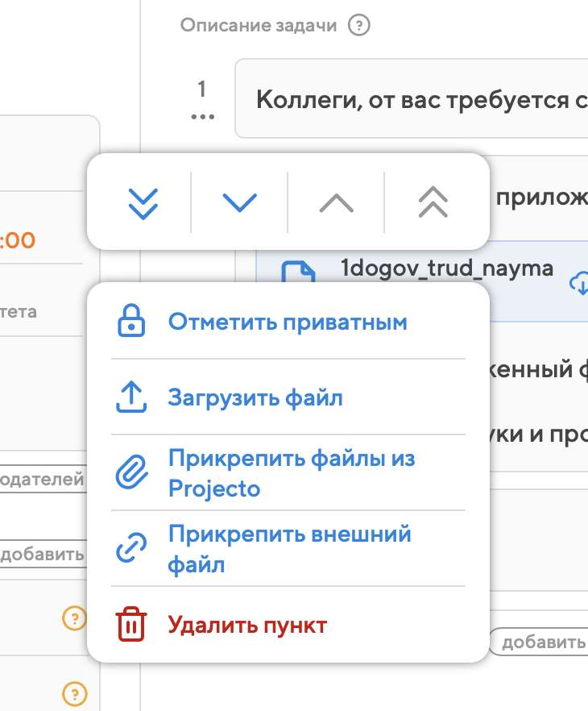The width and height of the screenshot is (588, 711).
Task: Move item down with single down chevron
Action: 239,202
